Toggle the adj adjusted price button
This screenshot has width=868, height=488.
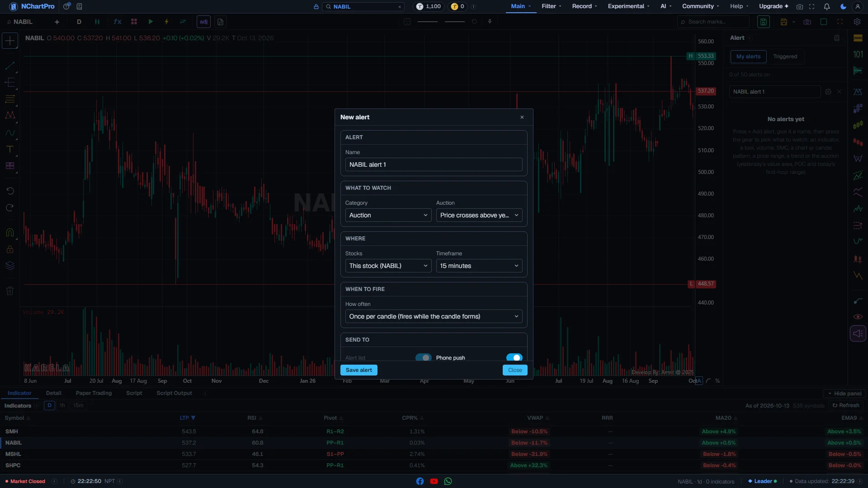coord(203,22)
